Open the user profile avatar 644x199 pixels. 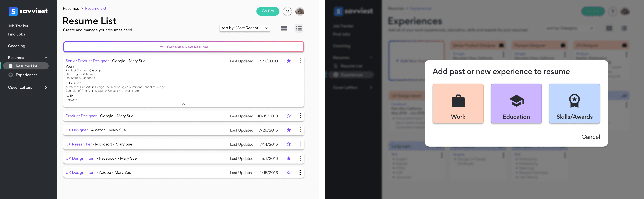pyautogui.click(x=299, y=12)
